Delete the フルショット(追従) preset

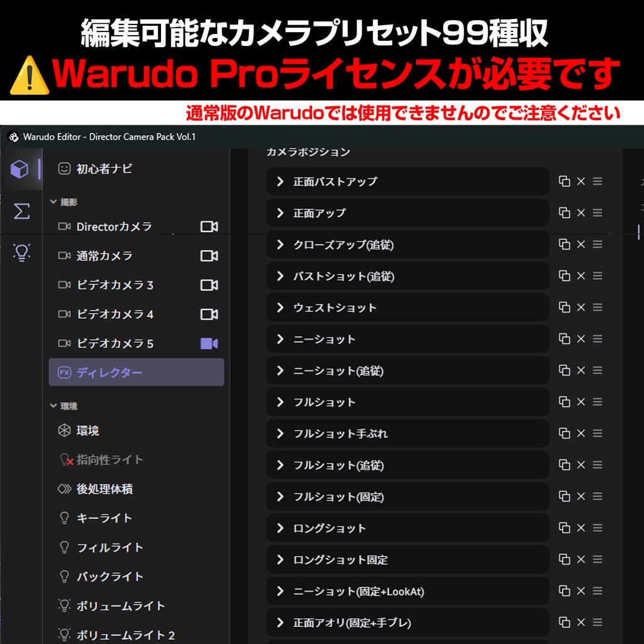click(x=580, y=465)
